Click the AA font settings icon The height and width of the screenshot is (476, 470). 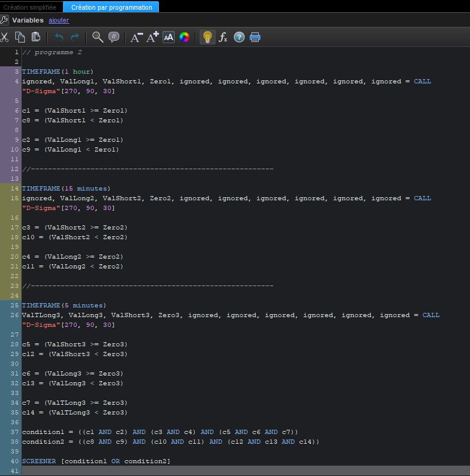pyautogui.click(x=169, y=37)
